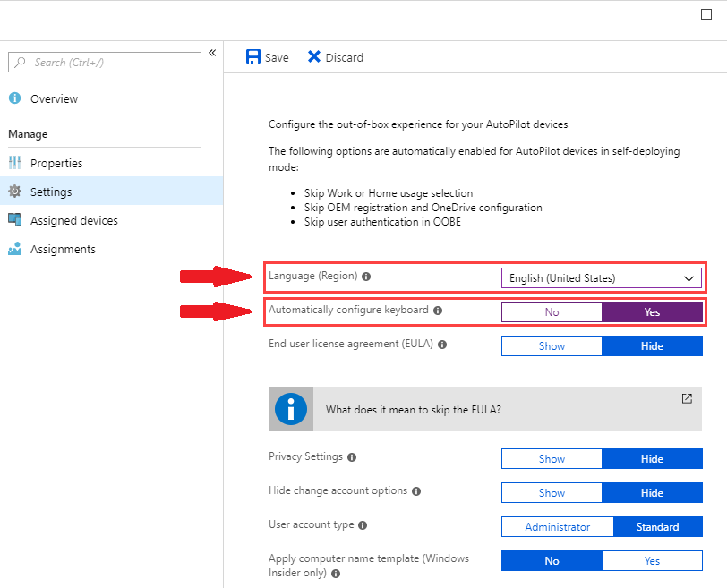Show Privacy Settings
The height and width of the screenshot is (588, 727).
tap(551, 458)
